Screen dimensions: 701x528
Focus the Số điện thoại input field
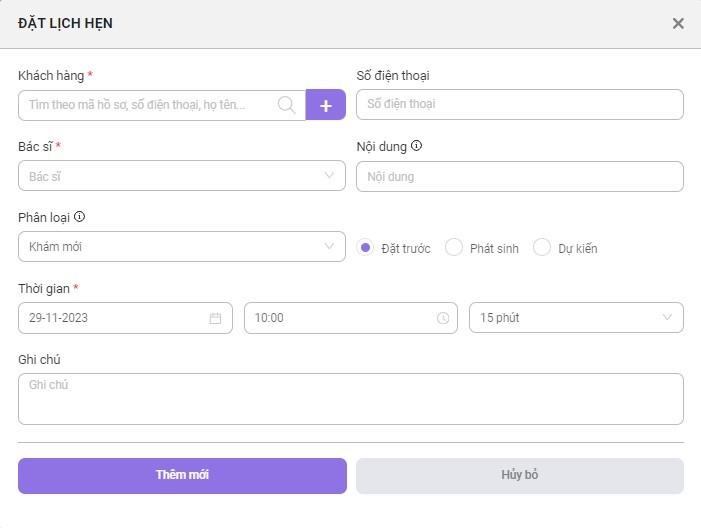520,104
